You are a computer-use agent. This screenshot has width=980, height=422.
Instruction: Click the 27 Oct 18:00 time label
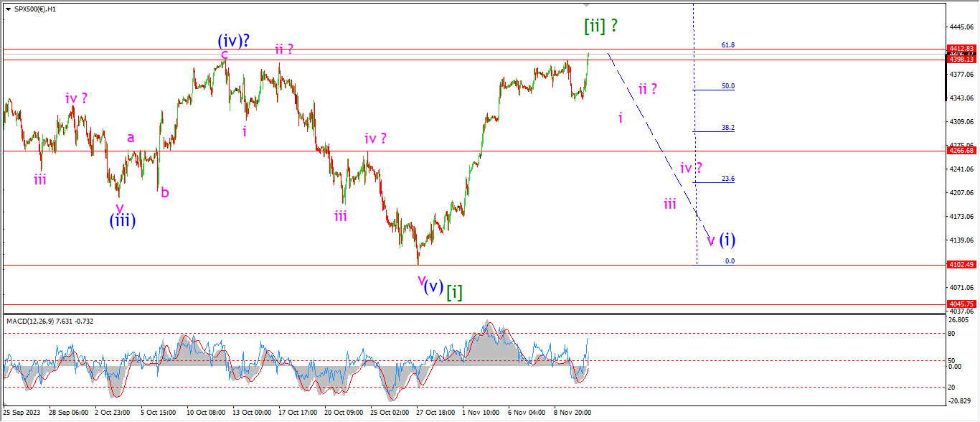435,413
